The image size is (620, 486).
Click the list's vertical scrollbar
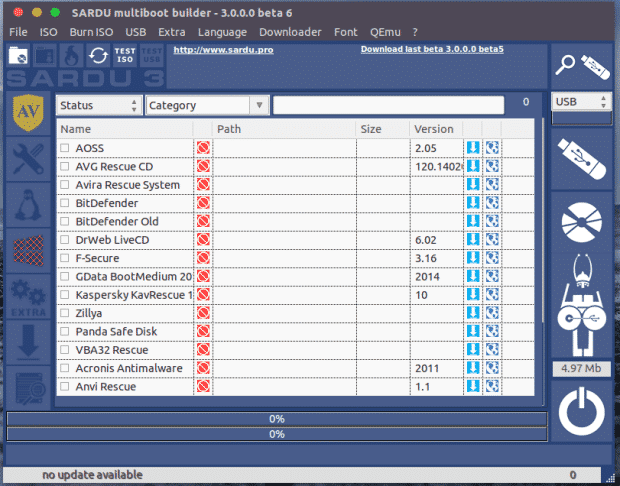point(542,221)
